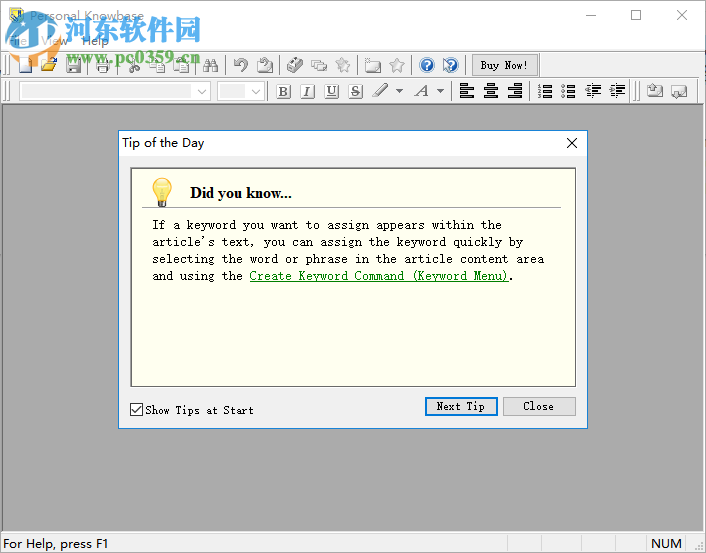This screenshot has height=553, width=706.
Task: Open the font color dropdown arrow
Action: tap(440, 91)
